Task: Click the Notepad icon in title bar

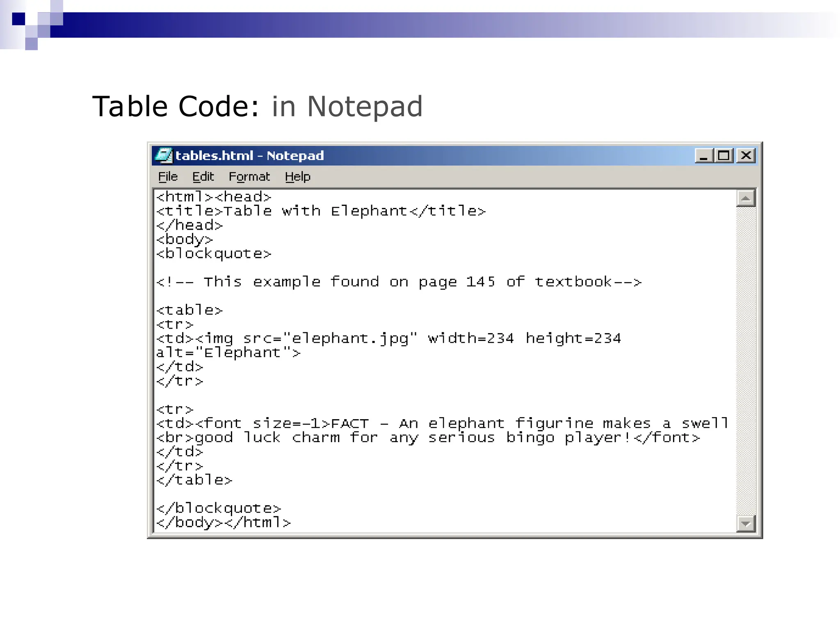Action: (163, 155)
